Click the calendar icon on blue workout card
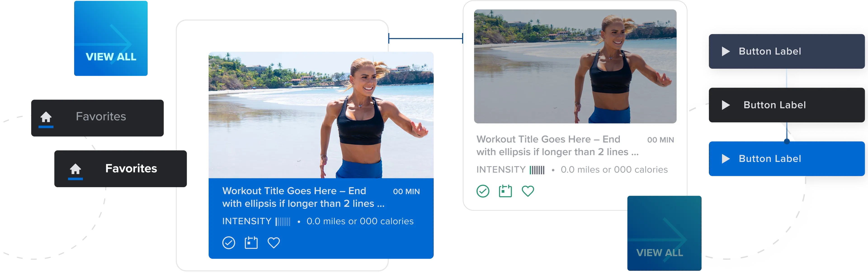 pos(251,243)
